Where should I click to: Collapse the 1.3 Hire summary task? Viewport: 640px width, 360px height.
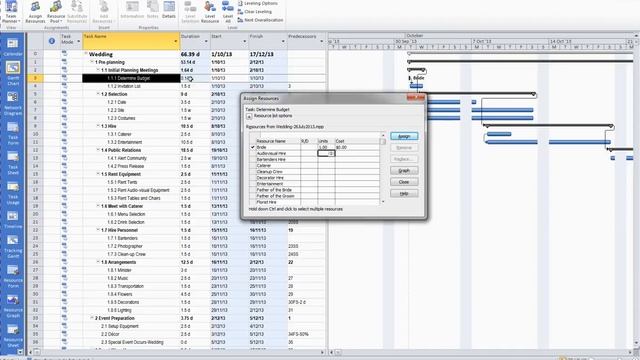[x=98, y=126]
